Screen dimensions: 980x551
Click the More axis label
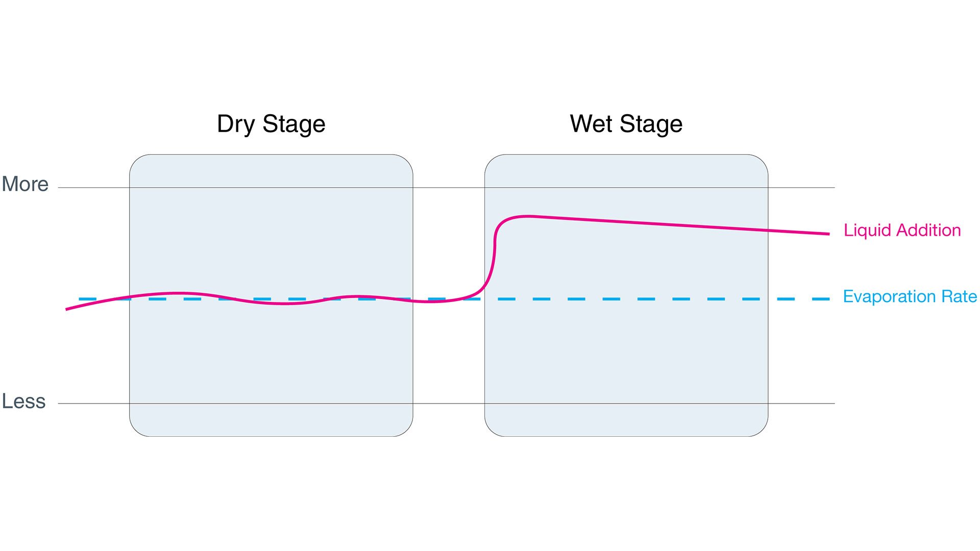(25, 184)
